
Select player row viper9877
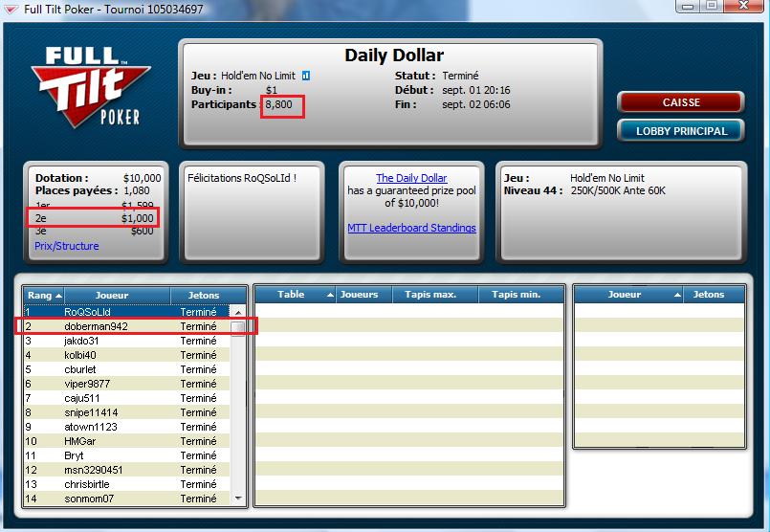coord(126,384)
